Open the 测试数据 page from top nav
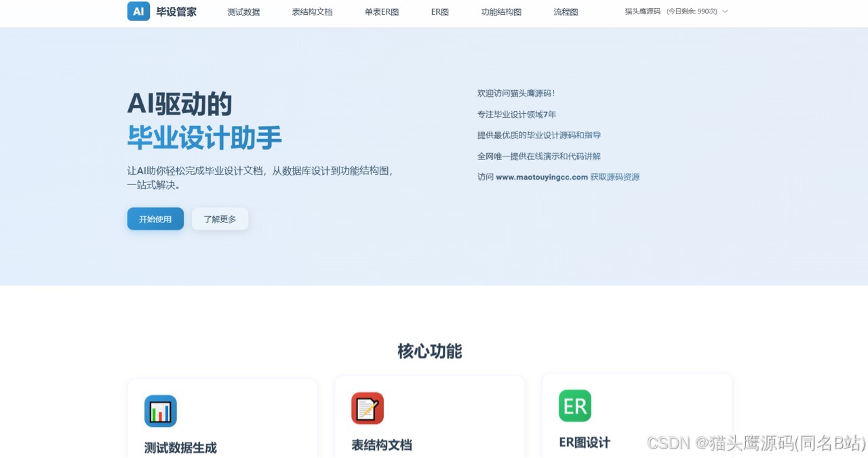868x458 pixels. tap(243, 12)
